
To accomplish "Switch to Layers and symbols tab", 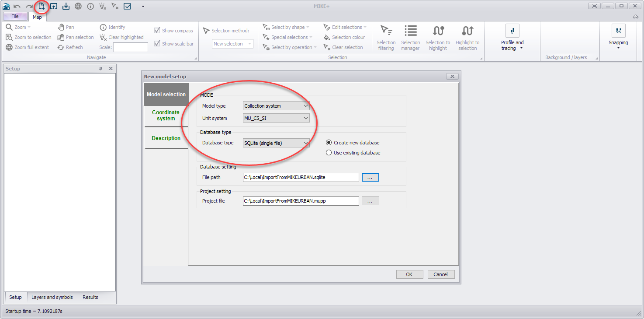I will point(52,297).
